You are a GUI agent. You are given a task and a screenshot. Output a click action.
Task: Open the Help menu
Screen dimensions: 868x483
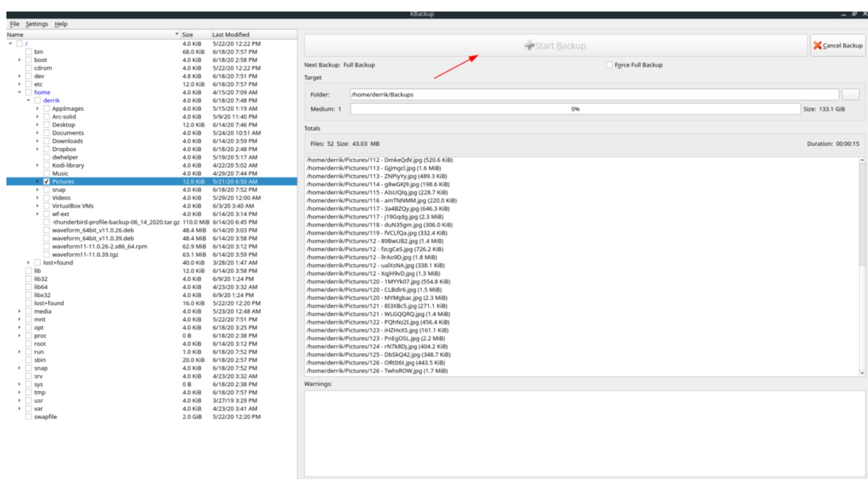pos(61,24)
